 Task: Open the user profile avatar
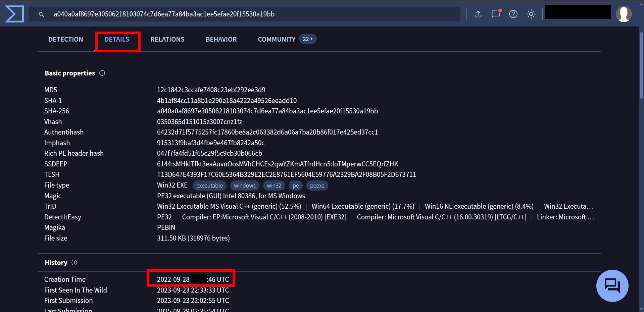point(624,14)
